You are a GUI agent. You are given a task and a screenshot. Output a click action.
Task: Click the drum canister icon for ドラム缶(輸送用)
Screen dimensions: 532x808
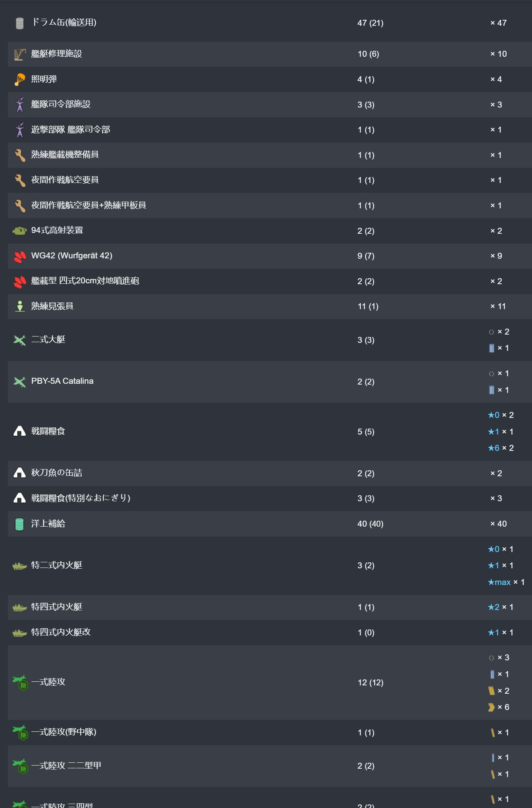click(x=19, y=23)
